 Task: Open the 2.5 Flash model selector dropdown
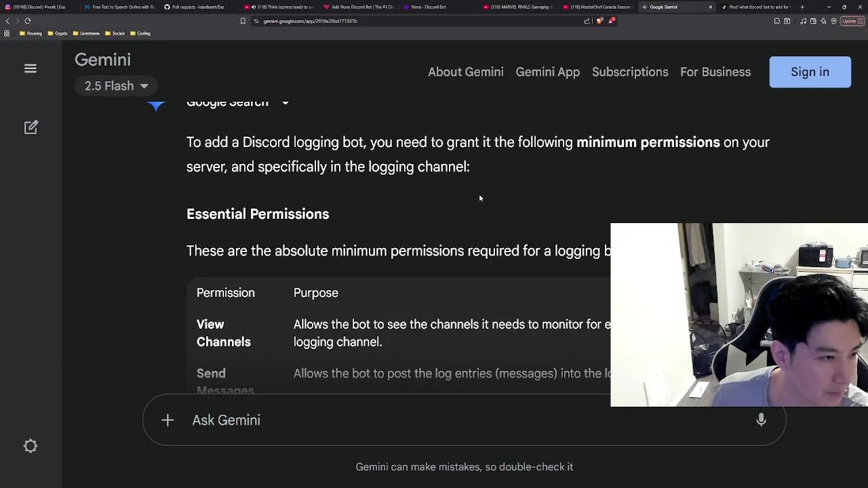[x=116, y=86]
